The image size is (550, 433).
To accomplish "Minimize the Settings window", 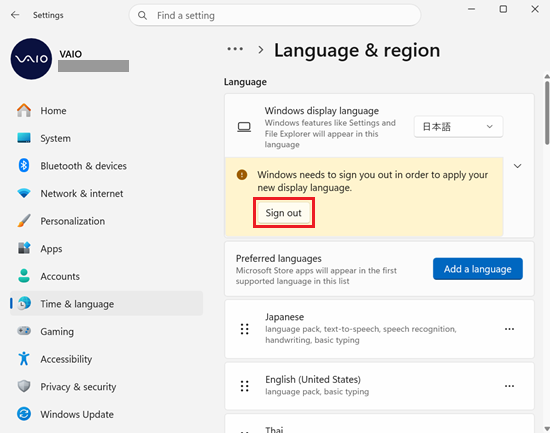I will coord(471,9).
